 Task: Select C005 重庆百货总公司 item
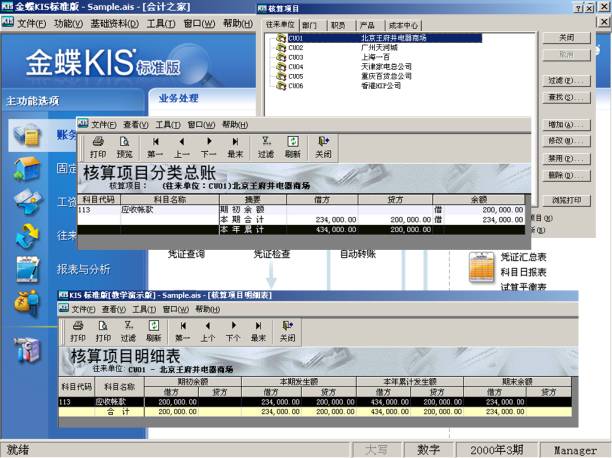click(x=343, y=77)
